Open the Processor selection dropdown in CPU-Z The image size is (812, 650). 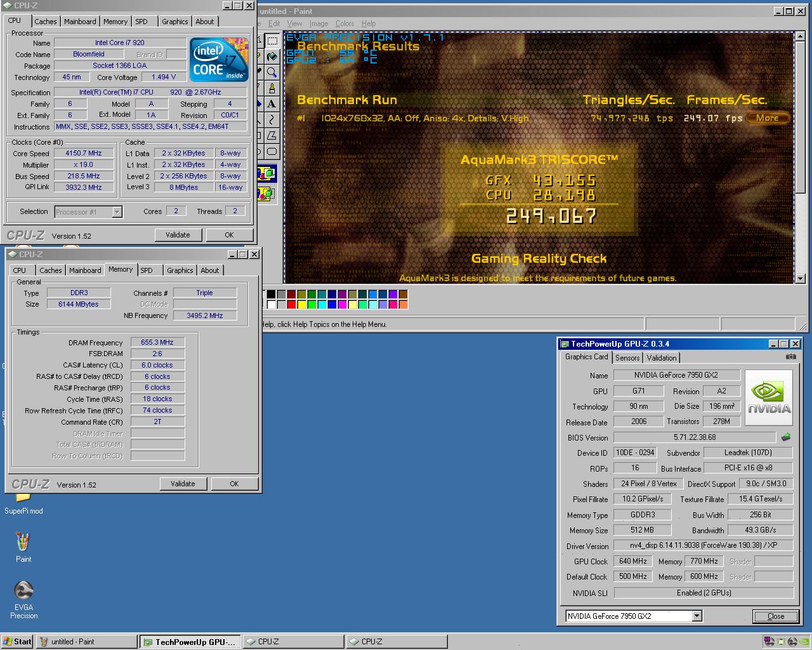pyautogui.click(x=117, y=212)
